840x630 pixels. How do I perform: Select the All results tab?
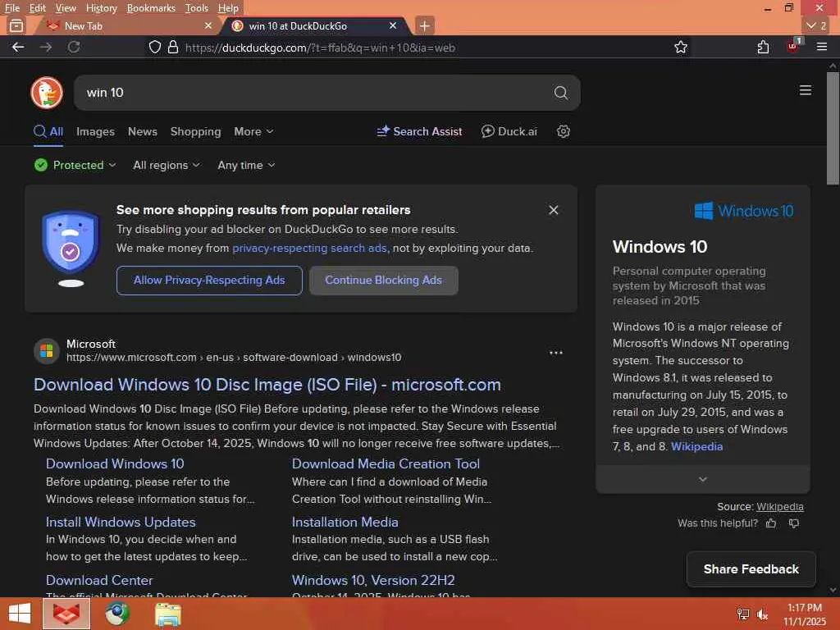48,131
